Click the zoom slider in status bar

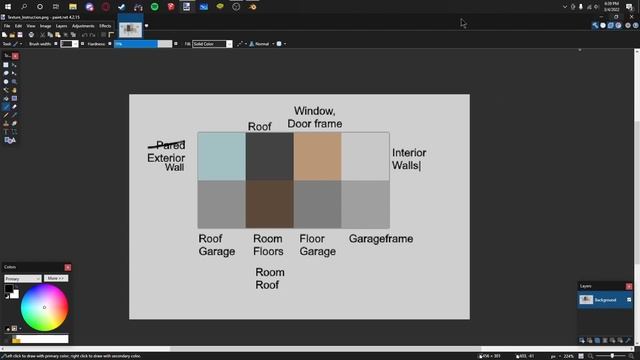[612, 356]
